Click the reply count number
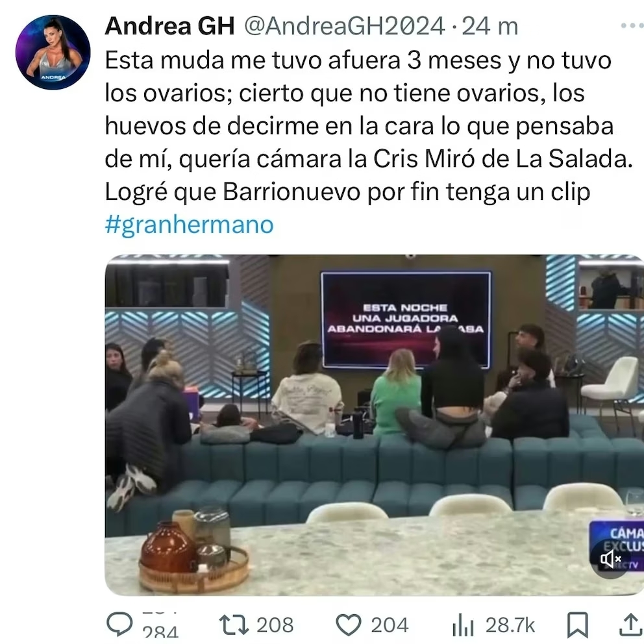The height and width of the screenshot is (644, 644). (x=160, y=630)
